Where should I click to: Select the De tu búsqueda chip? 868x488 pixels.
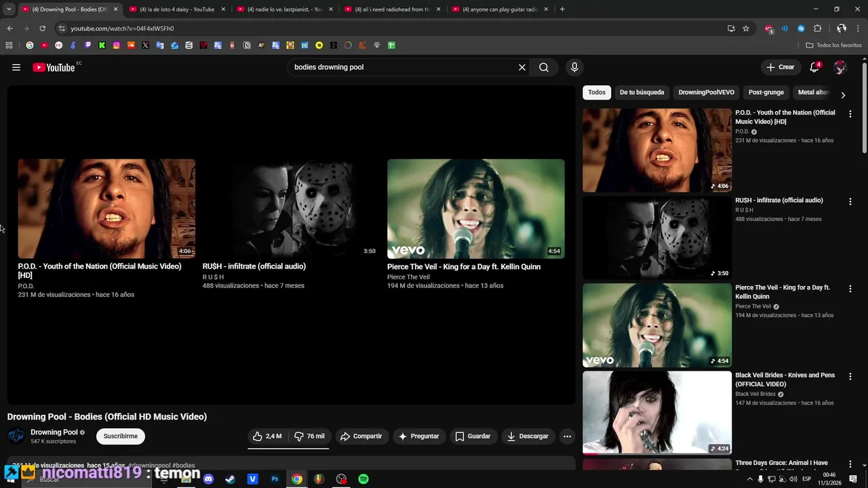coord(642,92)
